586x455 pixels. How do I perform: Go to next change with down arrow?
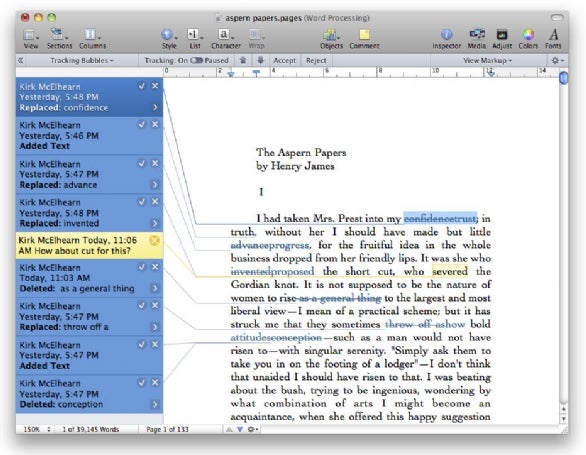[x=260, y=60]
